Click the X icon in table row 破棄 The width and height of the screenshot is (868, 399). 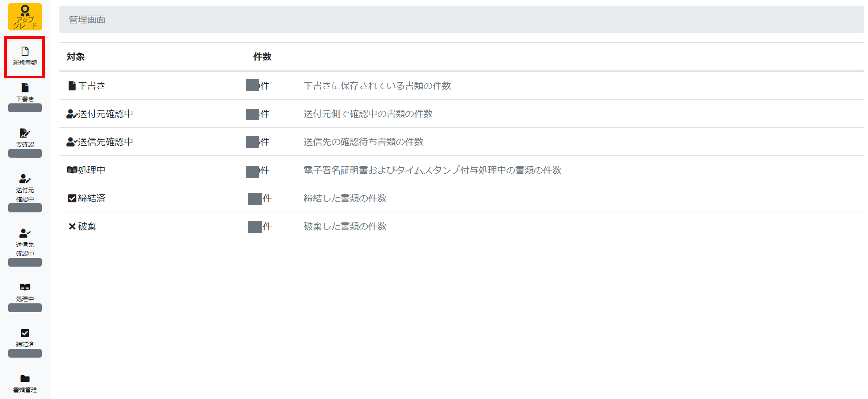pyautogui.click(x=72, y=226)
